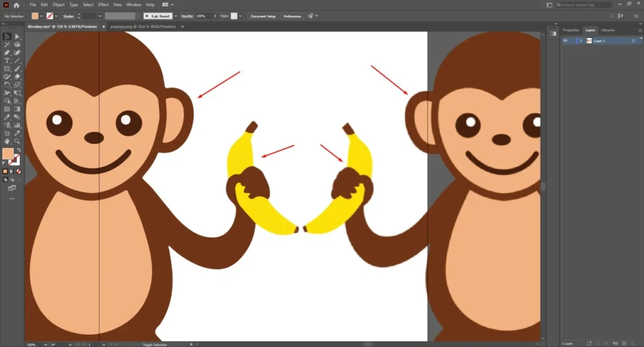Switch to Properties panel tab
This screenshot has height=347, width=644.
(570, 30)
